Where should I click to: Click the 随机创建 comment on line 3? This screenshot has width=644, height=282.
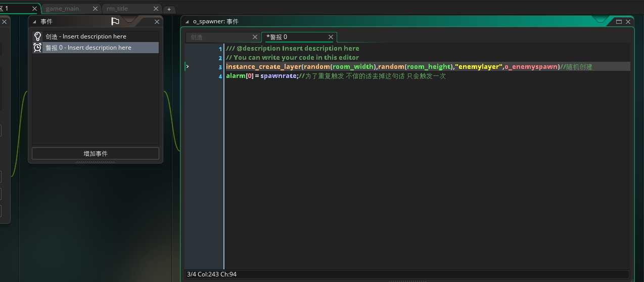pos(576,67)
